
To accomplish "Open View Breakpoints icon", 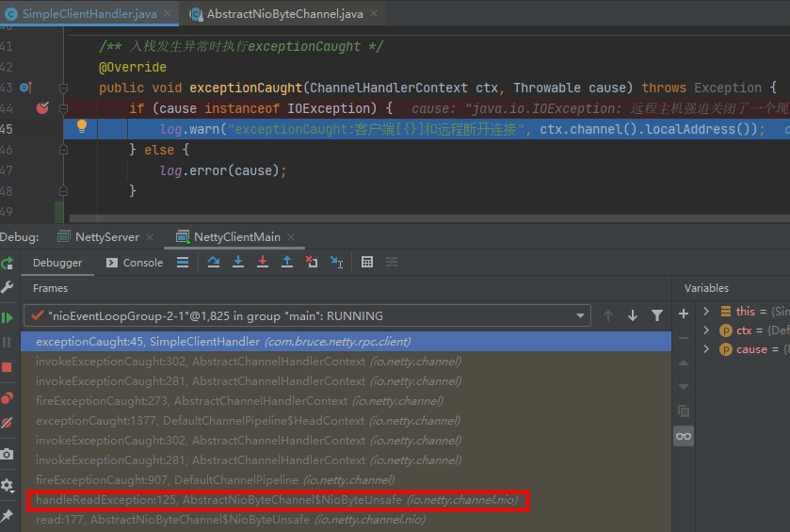I will pos(7,398).
